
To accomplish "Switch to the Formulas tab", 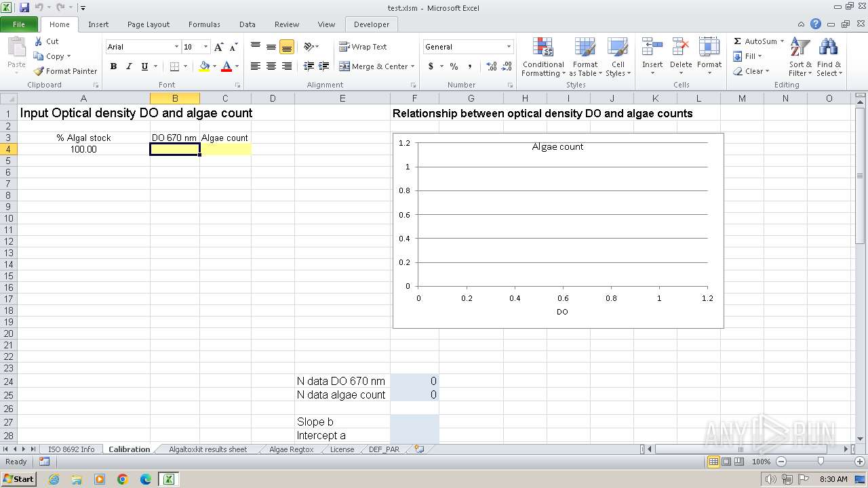I will point(204,24).
